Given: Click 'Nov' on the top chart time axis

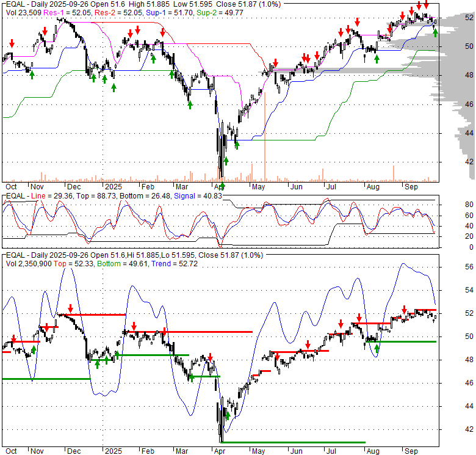Looking at the screenshot, I should pos(37,187).
